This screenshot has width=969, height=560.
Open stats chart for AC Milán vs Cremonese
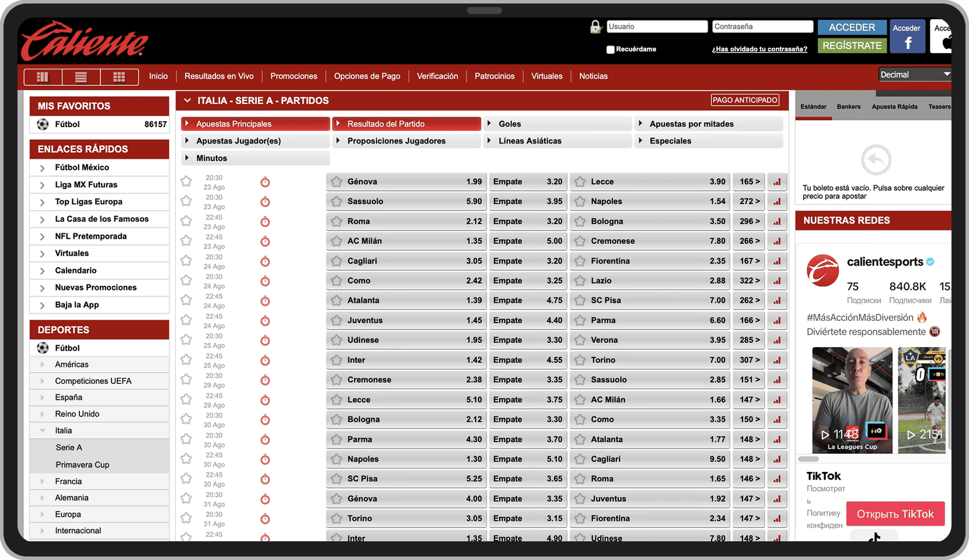[777, 242]
